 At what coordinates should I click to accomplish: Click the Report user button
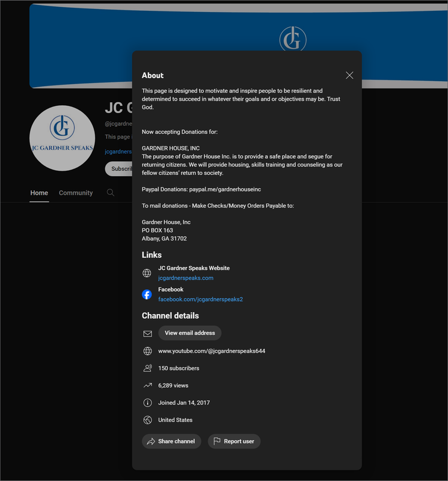coord(234,441)
